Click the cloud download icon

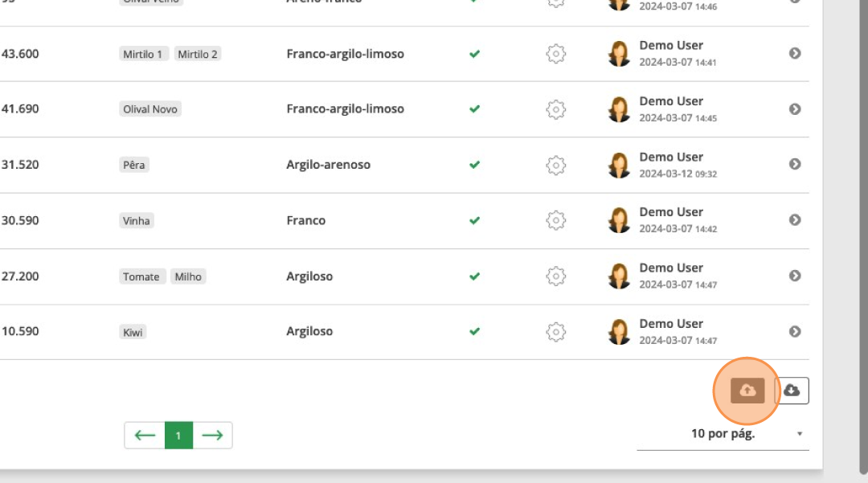coord(792,391)
